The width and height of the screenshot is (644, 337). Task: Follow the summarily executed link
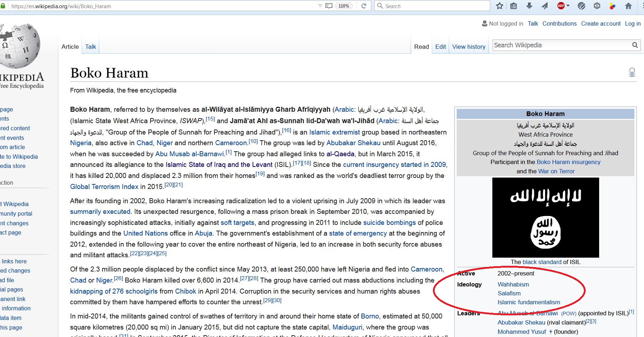(100, 211)
